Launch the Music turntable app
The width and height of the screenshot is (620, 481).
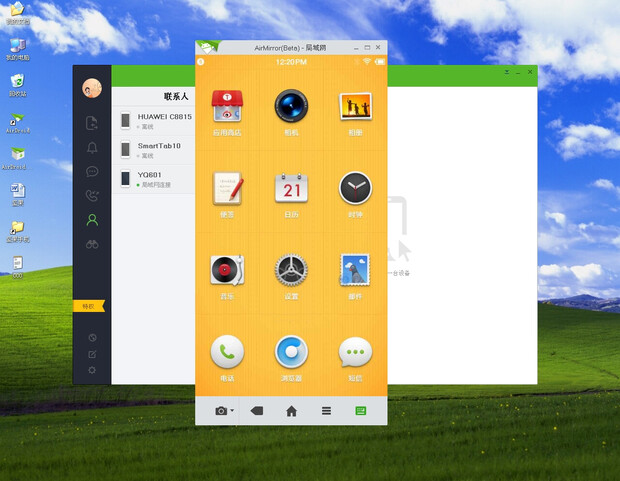click(x=227, y=270)
